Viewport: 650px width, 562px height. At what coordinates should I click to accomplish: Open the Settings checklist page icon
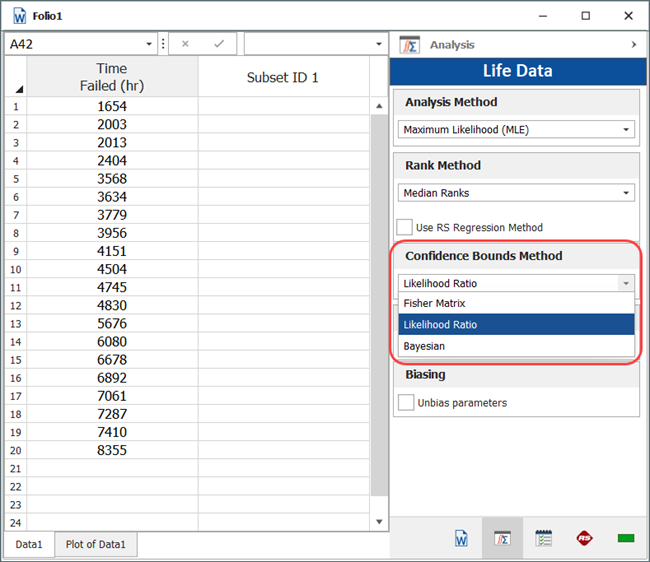tap(543, 538)
